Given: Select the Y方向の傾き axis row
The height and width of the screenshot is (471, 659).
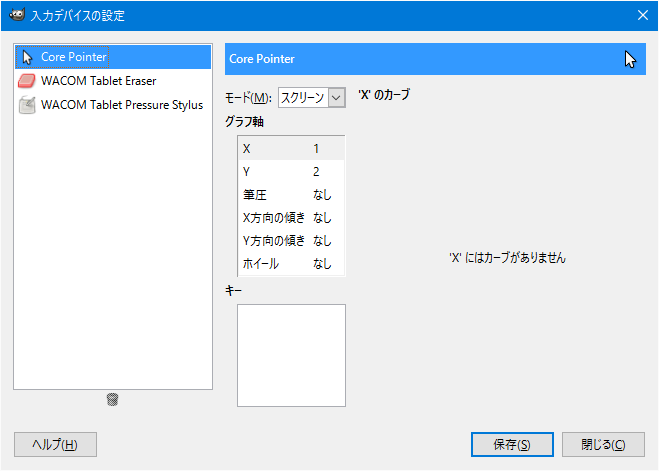Looking at the screenshot, I should 291,241.
